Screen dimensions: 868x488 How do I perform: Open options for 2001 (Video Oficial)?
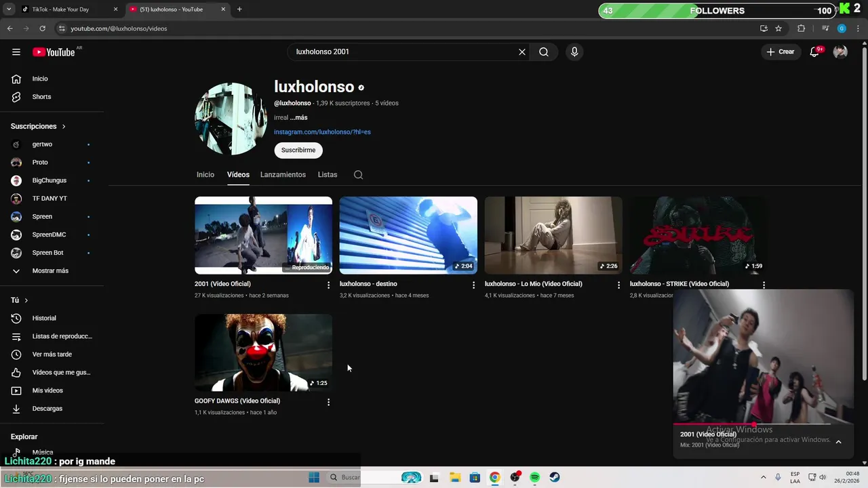coord(328,285)
